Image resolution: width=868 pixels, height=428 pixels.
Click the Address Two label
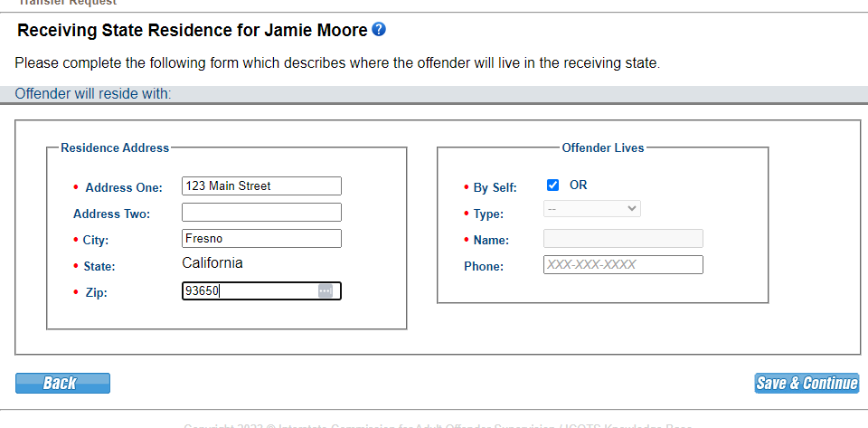(x=112, y=214)
